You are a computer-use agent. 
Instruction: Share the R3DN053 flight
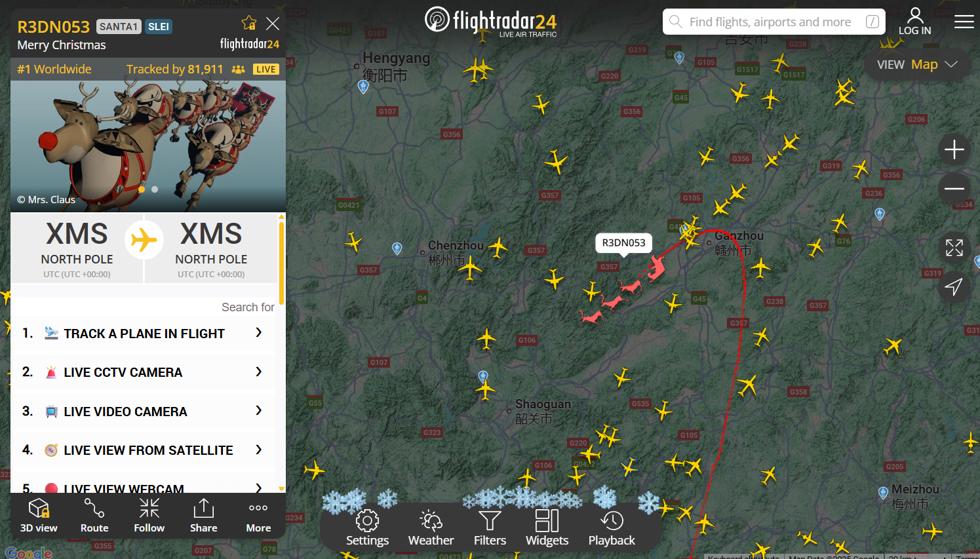click(x=204, y=516)
